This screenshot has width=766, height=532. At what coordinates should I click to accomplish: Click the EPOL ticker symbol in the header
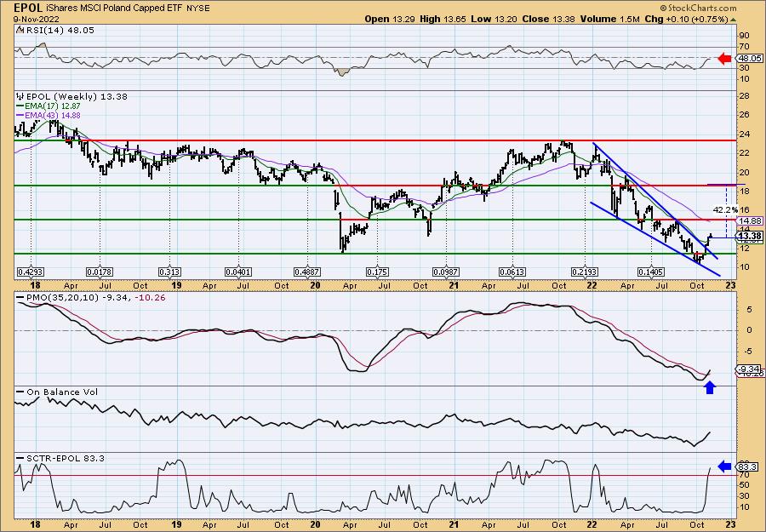28,9
